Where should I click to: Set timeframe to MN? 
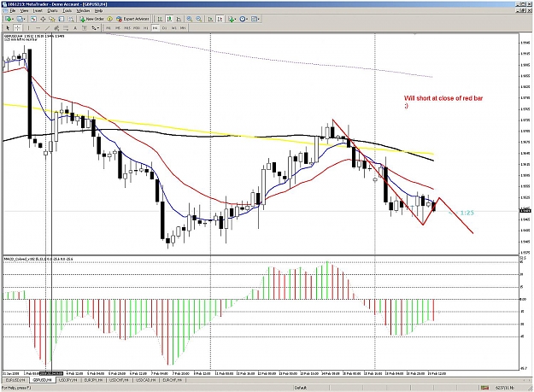(x=183, y=28)
